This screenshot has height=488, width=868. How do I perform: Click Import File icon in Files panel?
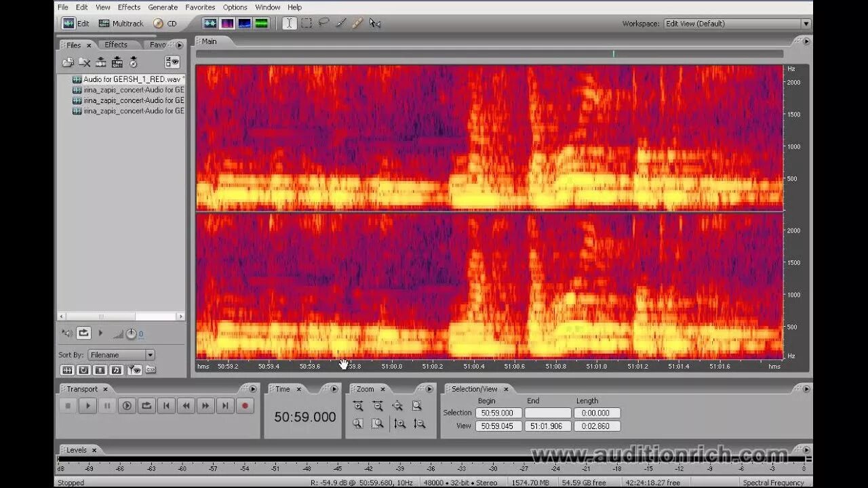click(68, 62)
